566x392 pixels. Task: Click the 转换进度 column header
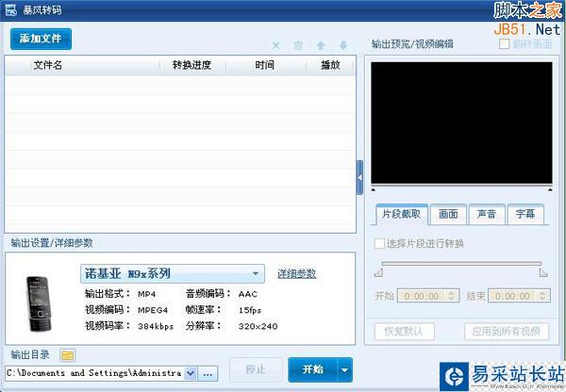192,65
